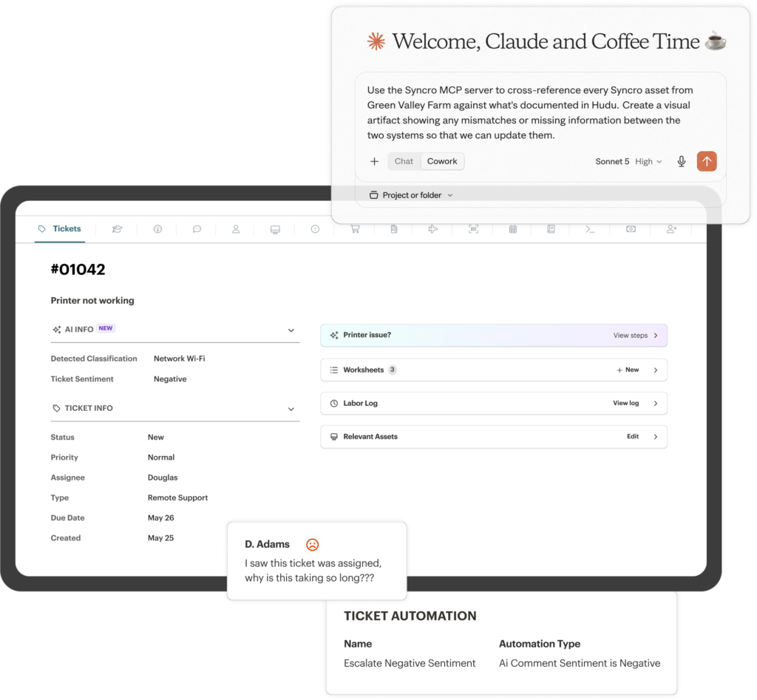The width and height of the screenshot is (757, 700).
Task: Click the sparkle icon beside Printer issue?
Action: 334,335
